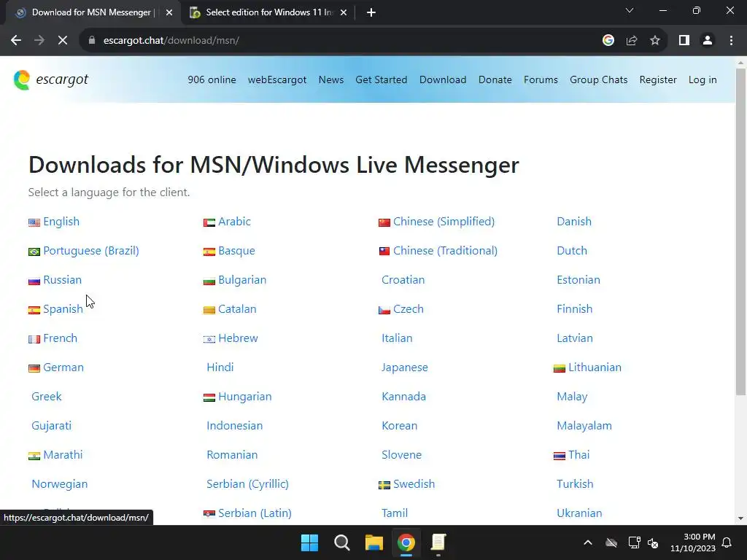Select the Danish language link
Screen dimensions: 747x560
(x=574, y=222)
